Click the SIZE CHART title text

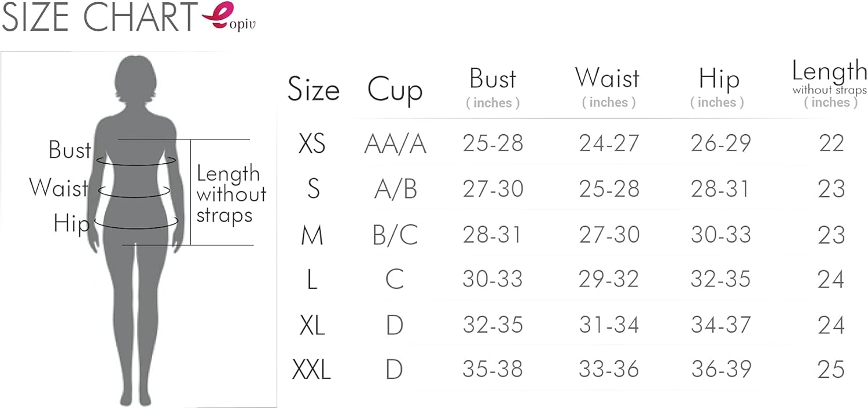pos(100,19)
